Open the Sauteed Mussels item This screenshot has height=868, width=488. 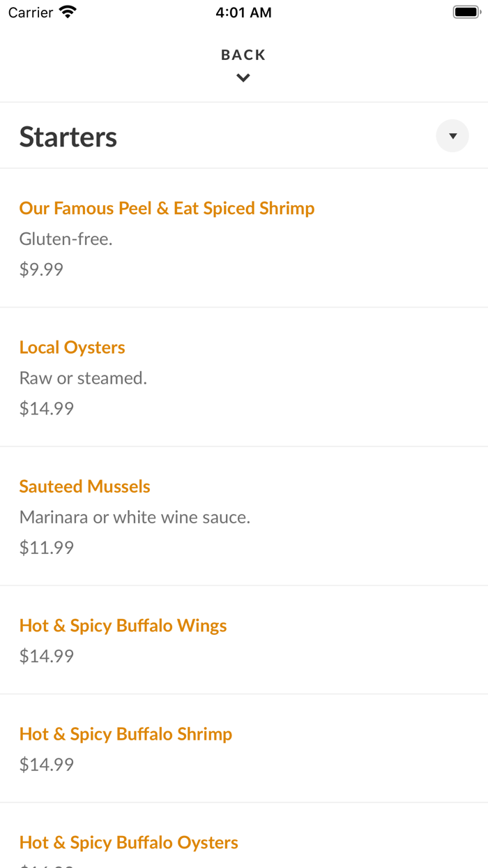[84, 486]
